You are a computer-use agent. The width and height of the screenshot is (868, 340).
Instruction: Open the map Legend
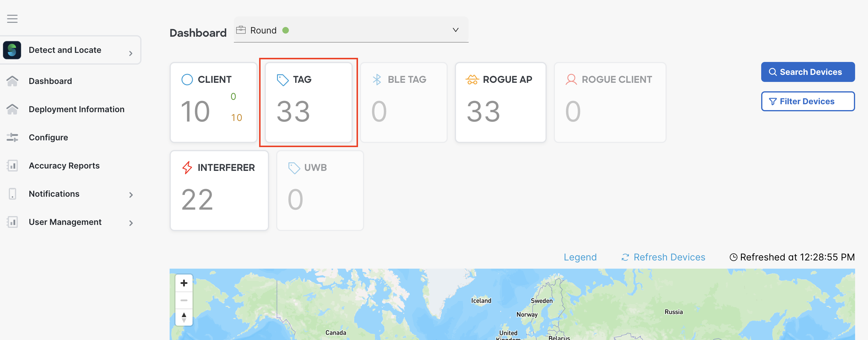[580, 257]
